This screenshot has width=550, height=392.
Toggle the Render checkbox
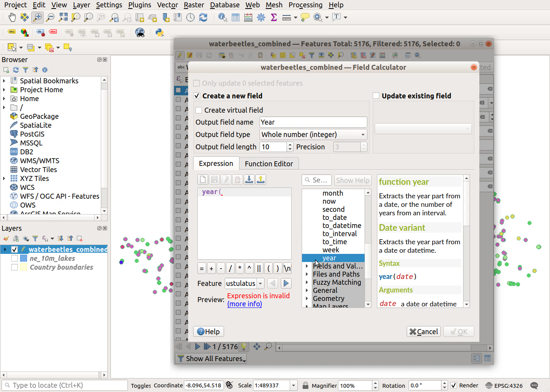(x=454, y=385)
